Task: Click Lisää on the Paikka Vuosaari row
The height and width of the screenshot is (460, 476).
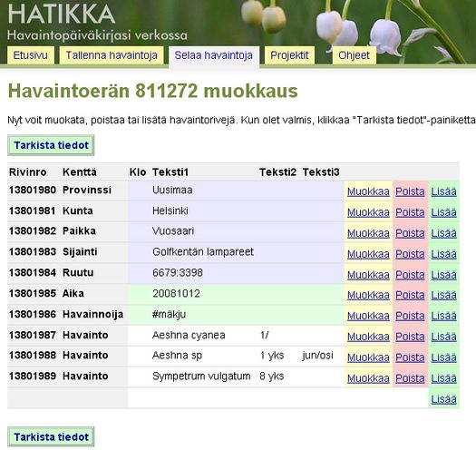Action: coord(444,233)
